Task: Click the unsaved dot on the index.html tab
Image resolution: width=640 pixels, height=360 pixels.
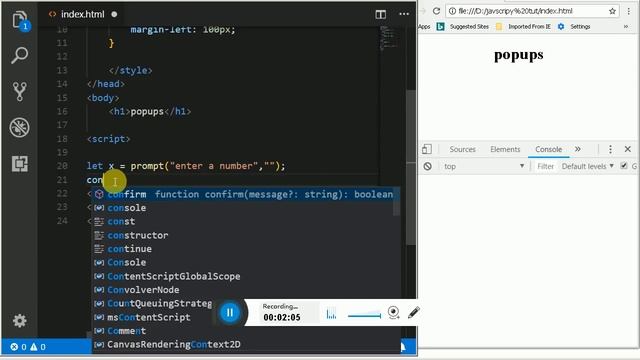Action: point(114,14)
